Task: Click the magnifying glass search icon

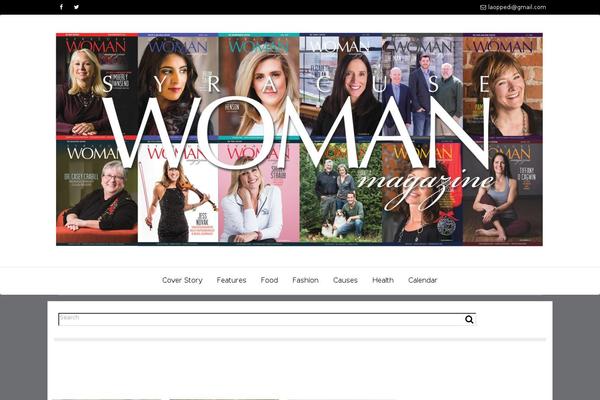Action: coord(470,319)
